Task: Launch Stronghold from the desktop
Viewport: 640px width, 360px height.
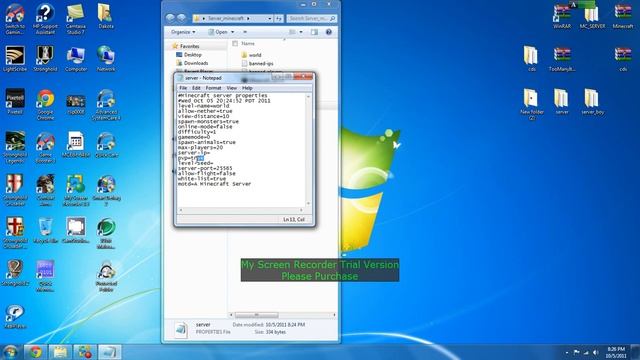Action: (45, 59)
